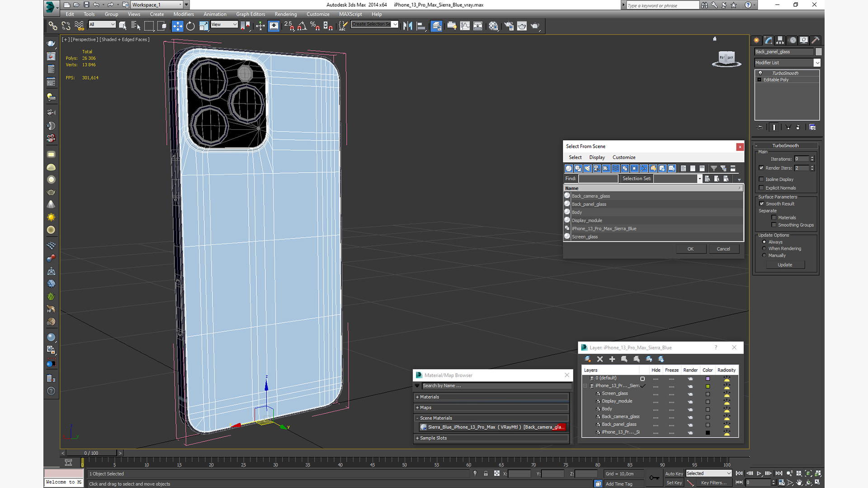Open the MAXScript menu

350,14
